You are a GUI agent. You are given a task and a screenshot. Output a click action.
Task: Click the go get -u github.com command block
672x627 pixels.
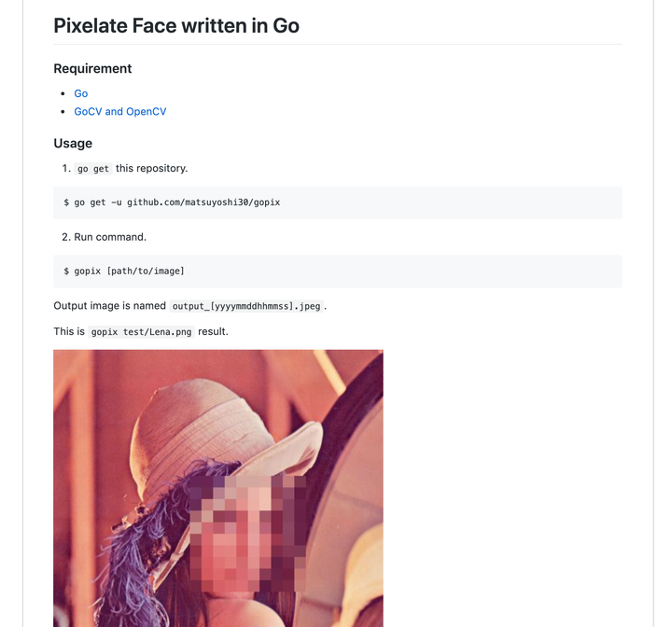click(x=172, y=202)
